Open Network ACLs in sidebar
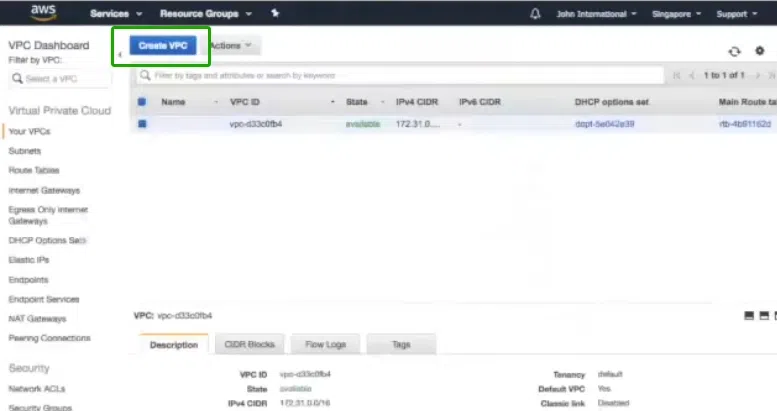The image size is (777, 411). pos(37,389)
